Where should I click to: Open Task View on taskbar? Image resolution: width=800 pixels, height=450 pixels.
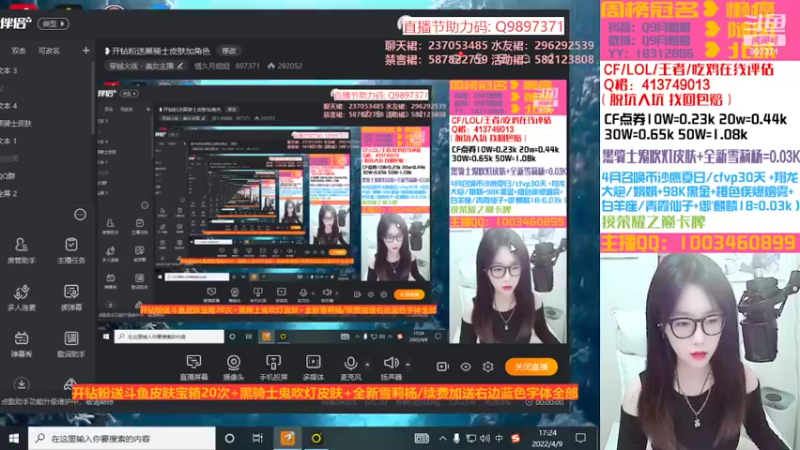tap(258, 438)
